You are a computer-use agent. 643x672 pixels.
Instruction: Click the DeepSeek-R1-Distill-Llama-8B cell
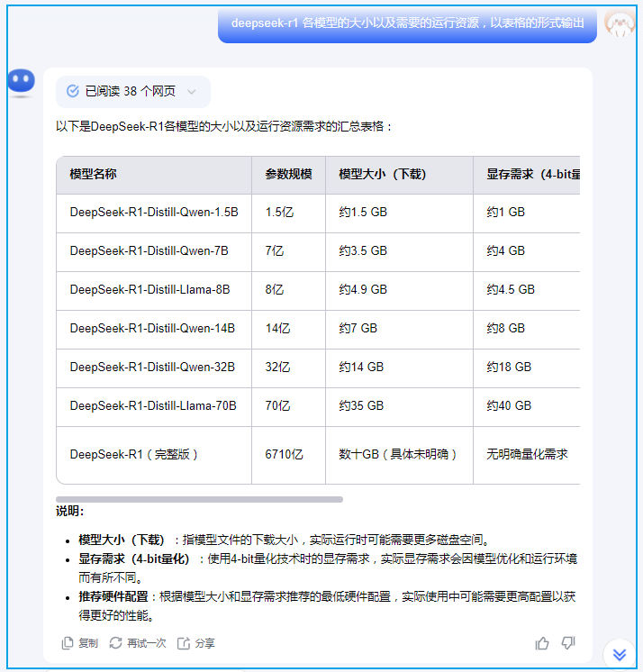click(x=154, y=290)
